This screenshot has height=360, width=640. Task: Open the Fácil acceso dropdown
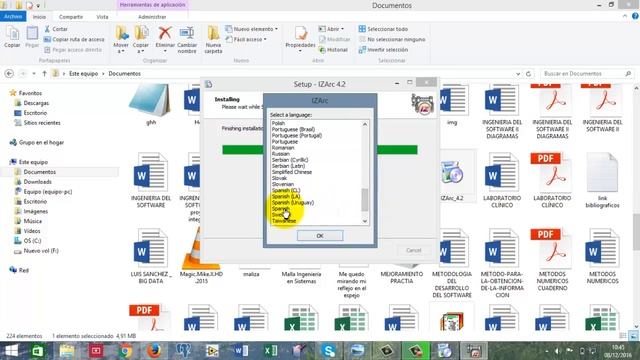pyautogui.click(x=247, y=40)
